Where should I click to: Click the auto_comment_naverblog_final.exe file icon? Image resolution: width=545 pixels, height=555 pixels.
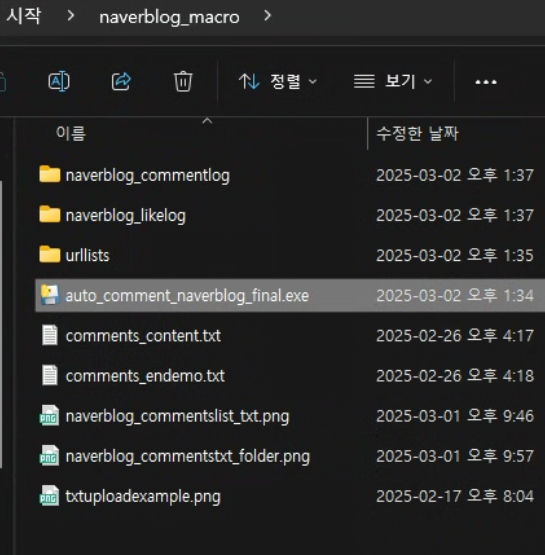50,295
